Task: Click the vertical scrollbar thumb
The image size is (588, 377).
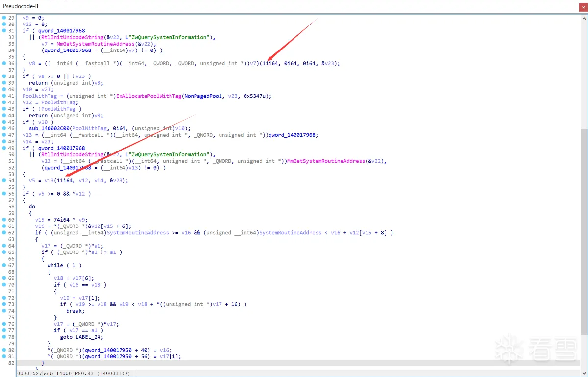Action: tap(583, 232)
